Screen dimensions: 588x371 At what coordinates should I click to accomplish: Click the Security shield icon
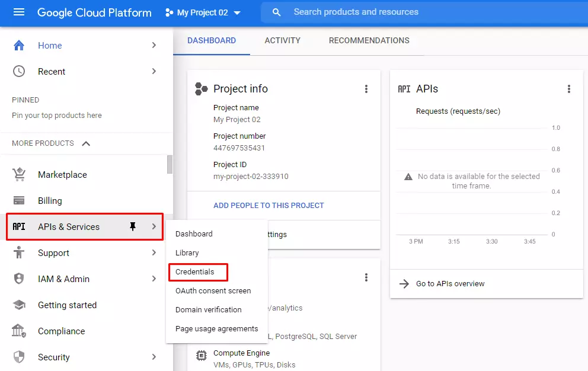click(19, 357)
